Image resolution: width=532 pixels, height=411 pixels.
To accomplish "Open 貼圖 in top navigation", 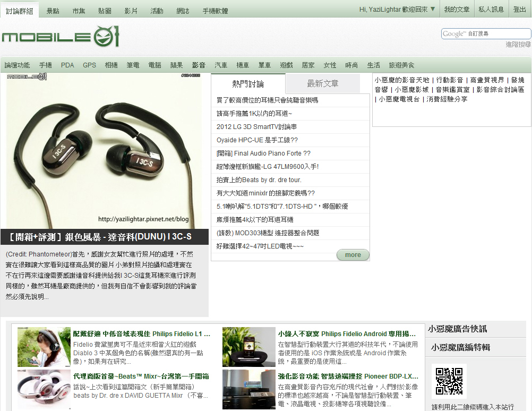I will 105,11.
